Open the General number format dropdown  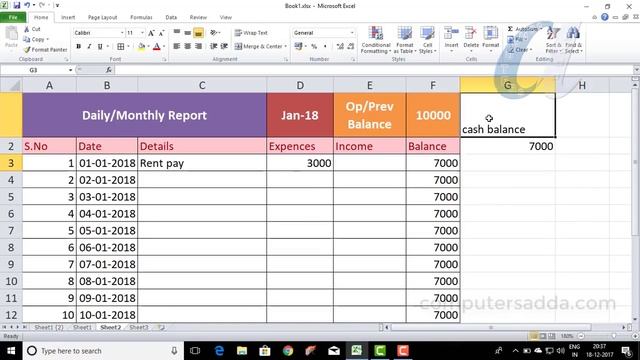tap(352, 33)
